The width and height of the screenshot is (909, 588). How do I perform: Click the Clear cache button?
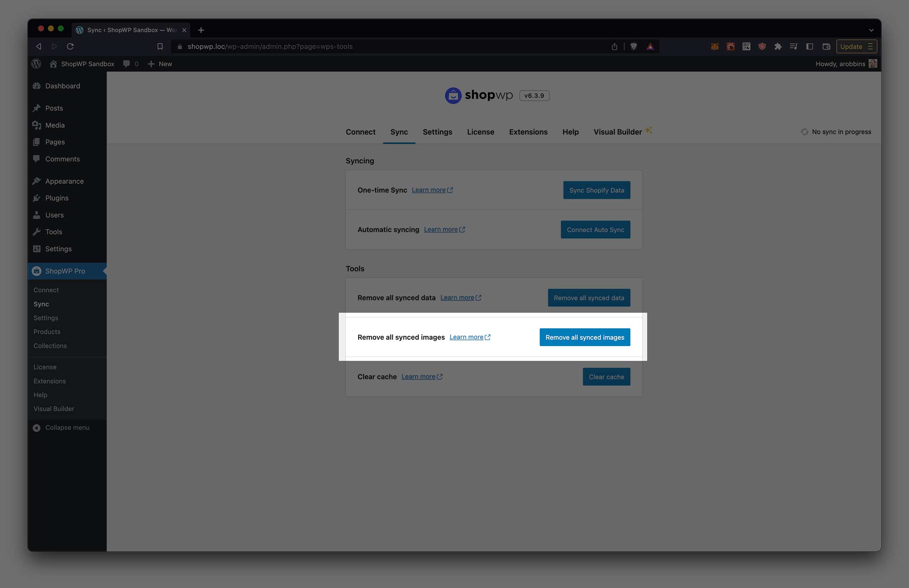606,377
